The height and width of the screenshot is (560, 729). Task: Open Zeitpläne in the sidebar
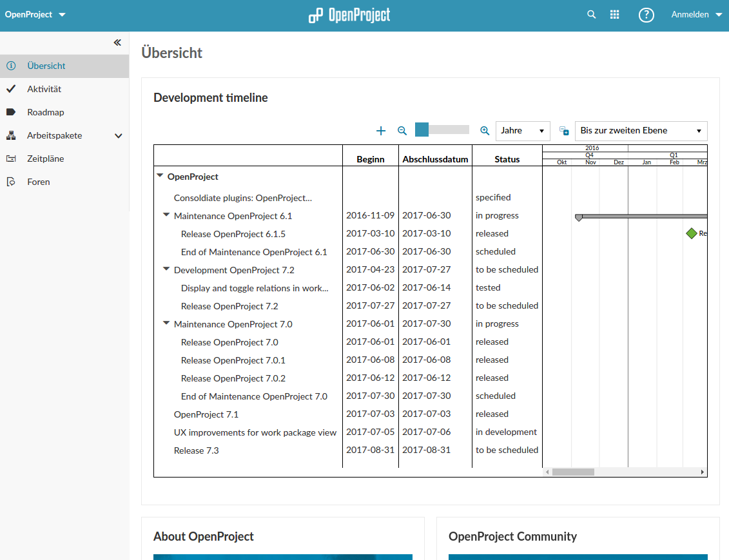pos(46,159)
